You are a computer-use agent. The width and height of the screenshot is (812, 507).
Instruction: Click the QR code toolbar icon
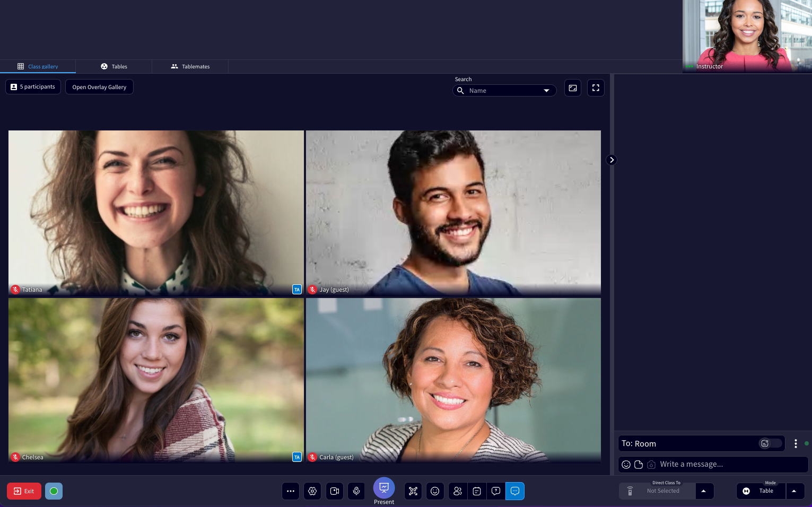point(413,491)
